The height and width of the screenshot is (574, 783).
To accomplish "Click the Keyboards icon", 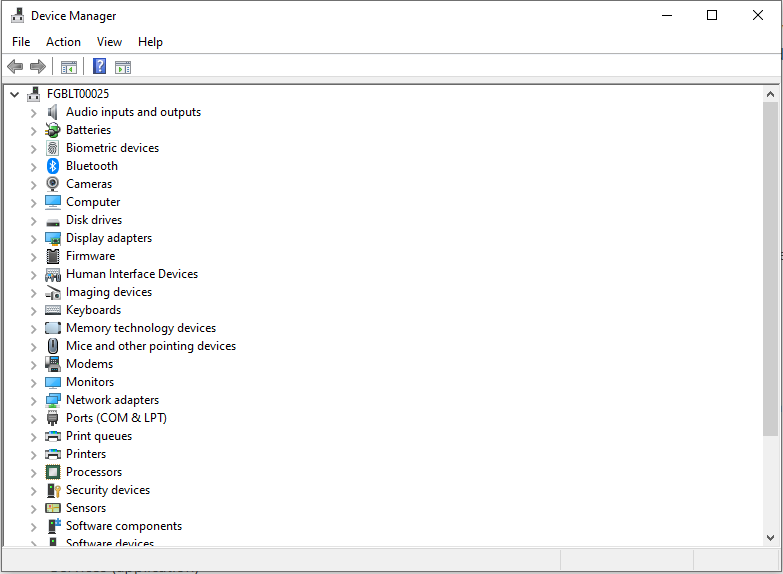I will (x=52, y=310).
